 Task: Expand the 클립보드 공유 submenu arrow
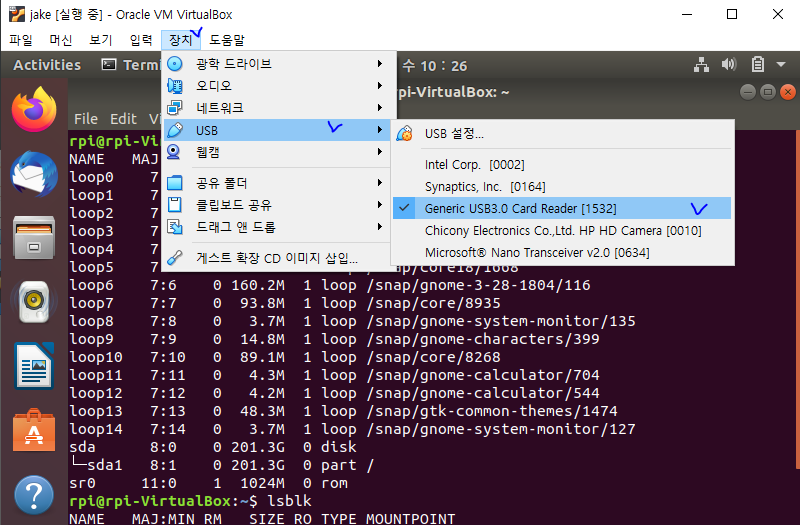380,205
